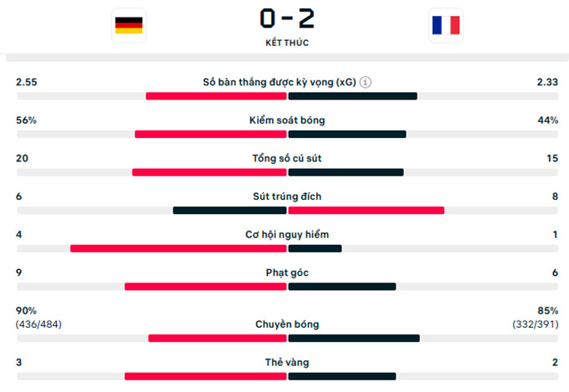The image size is (569, 392).
Task: Click the 0-2 final score
Action: click(x=287, y=19)
